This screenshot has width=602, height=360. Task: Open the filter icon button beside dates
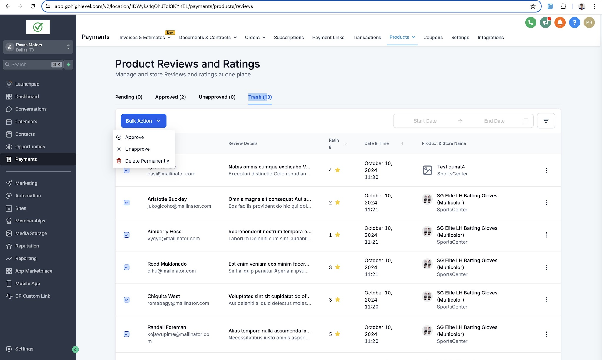[546, 121]
